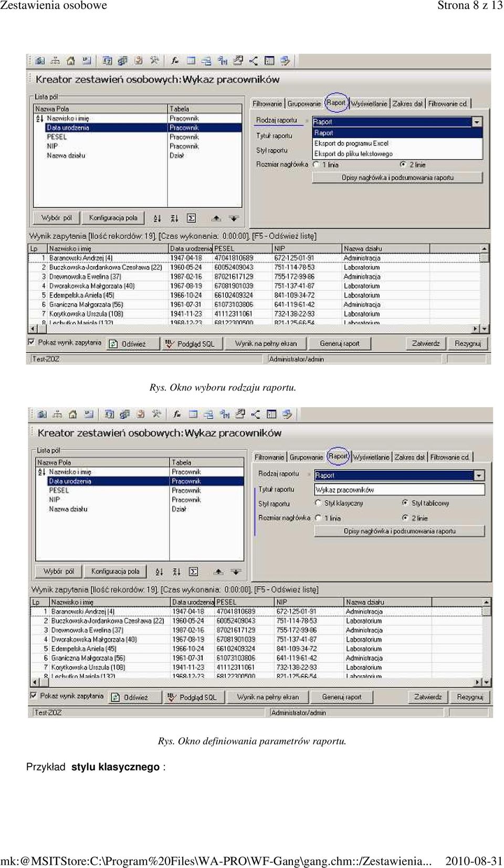Viewport: 504px width, 868px height.
Task: Toggle 'Pokaż wynik zapytania' checkbox in upper window
Action: tap(31, 342)
